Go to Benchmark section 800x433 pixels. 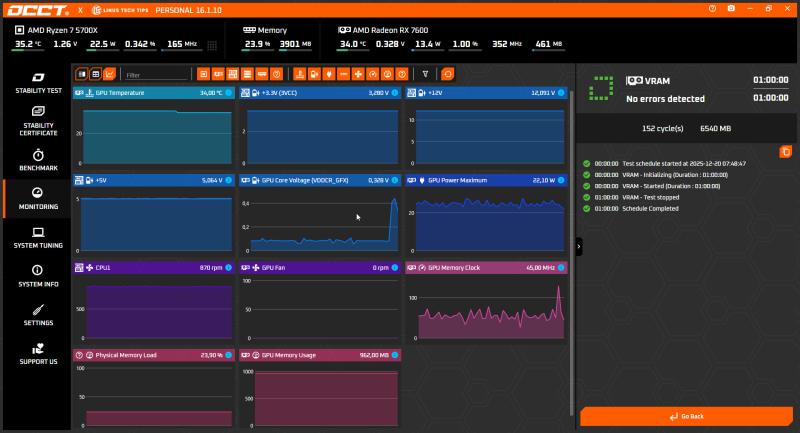pos(38,160)
